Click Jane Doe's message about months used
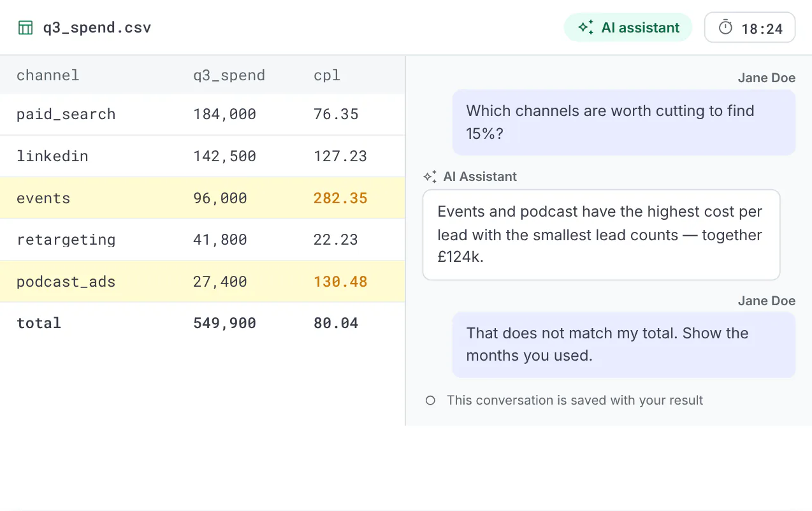 (624, 345)
